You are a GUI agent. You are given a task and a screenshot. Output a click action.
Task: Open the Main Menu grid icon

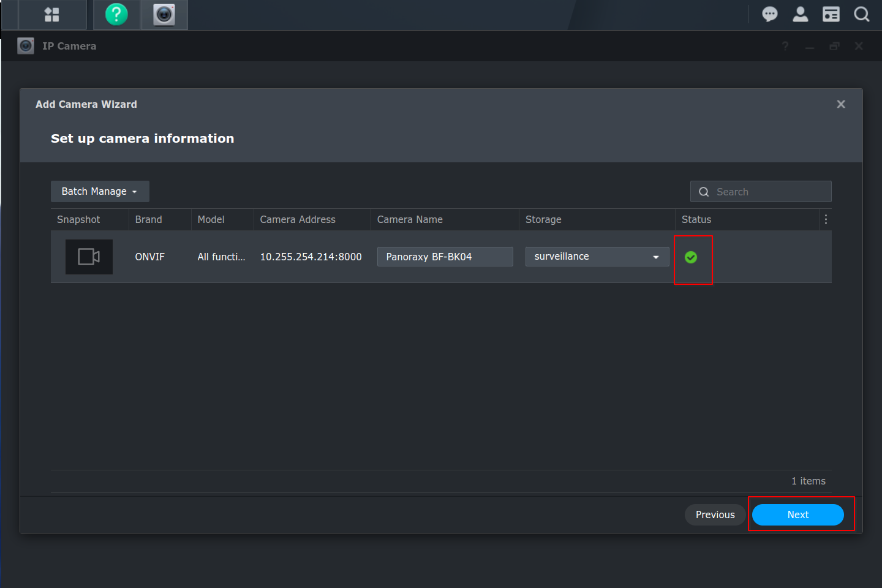pos(52,15)
